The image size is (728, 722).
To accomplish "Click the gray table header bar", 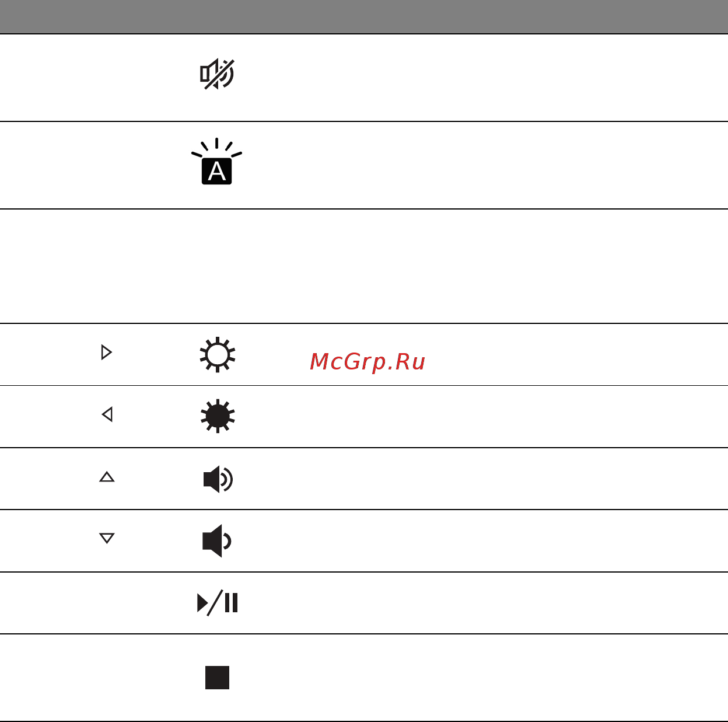I will pos(364,17).
